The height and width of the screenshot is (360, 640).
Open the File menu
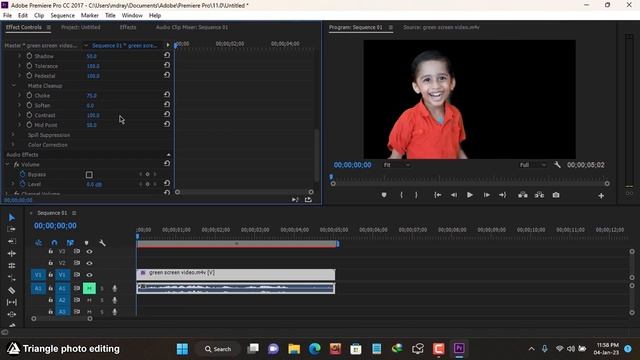pos(7,16)
